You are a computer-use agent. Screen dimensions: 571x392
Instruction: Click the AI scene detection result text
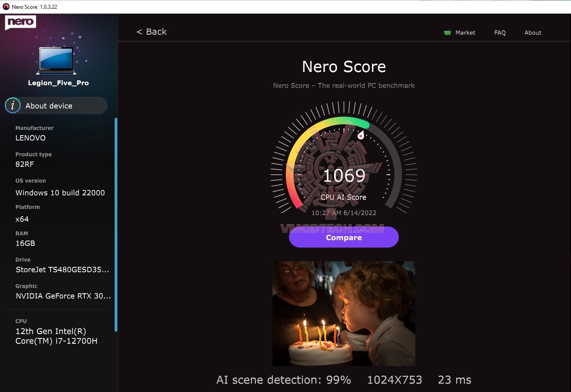coord(283,380)
